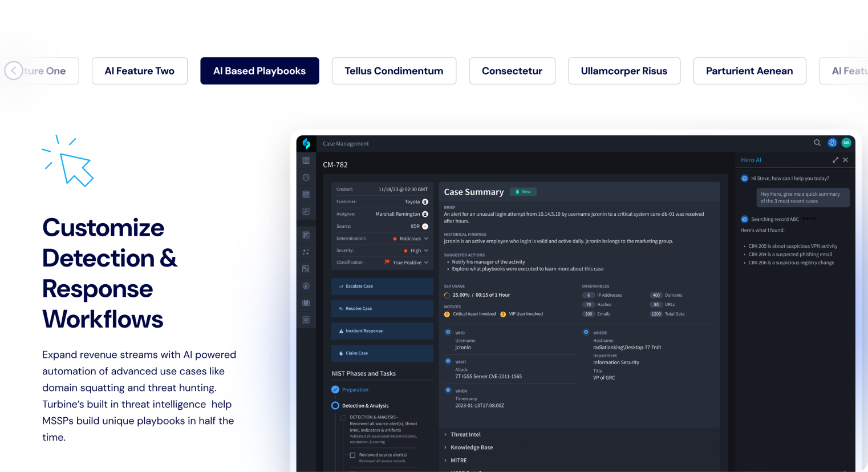
Task: Click the CM-782 case title
Action: tap(335, 165)
